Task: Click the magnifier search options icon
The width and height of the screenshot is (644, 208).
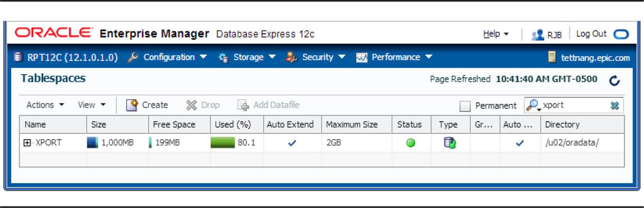Action: [533, 105]
